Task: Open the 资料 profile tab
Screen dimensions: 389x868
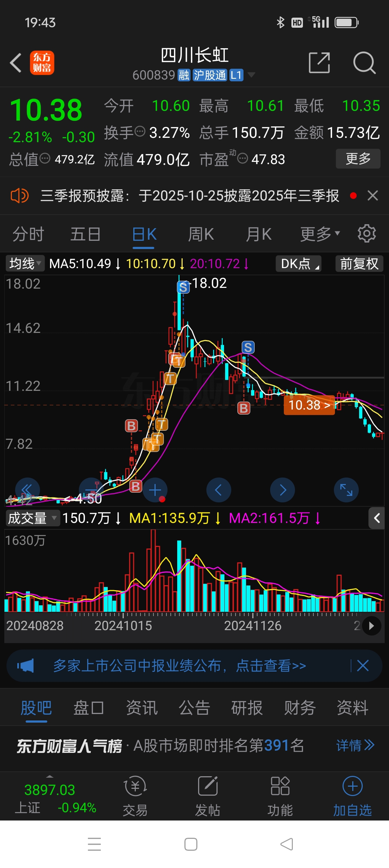Action: [353, 708]
